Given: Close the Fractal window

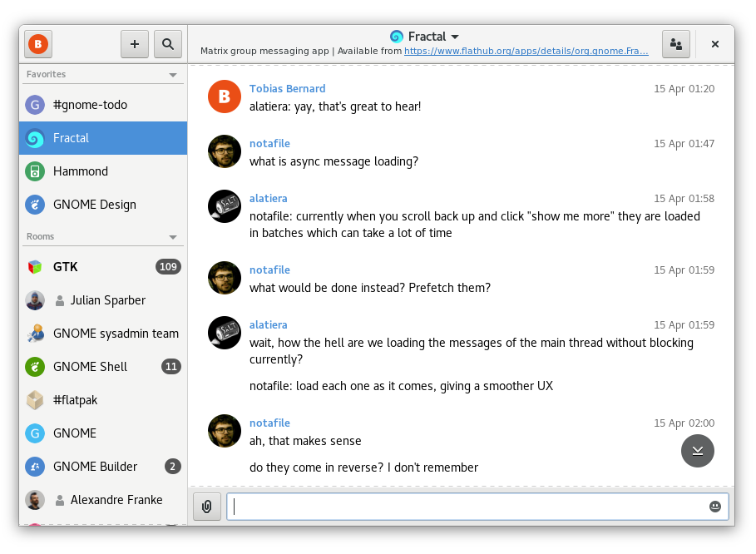Looking at the screenshot, I should tap(715, 44).
